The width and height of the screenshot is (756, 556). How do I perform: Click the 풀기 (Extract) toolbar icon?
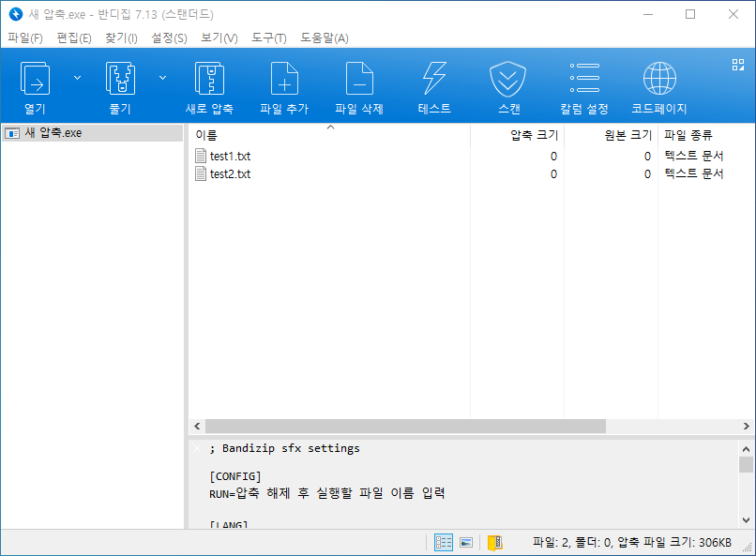(x=120, y=79)
